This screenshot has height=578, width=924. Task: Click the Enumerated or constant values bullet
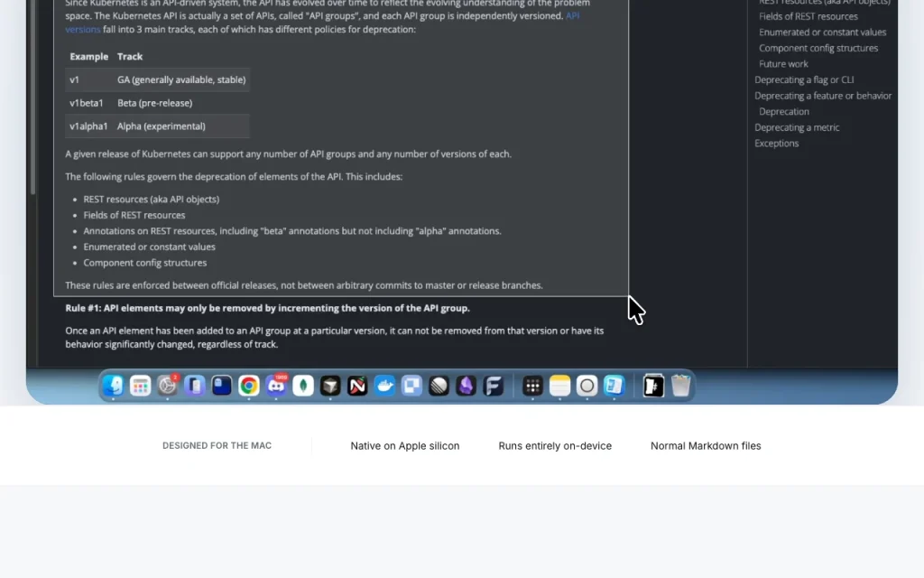(x=149, y=247)
